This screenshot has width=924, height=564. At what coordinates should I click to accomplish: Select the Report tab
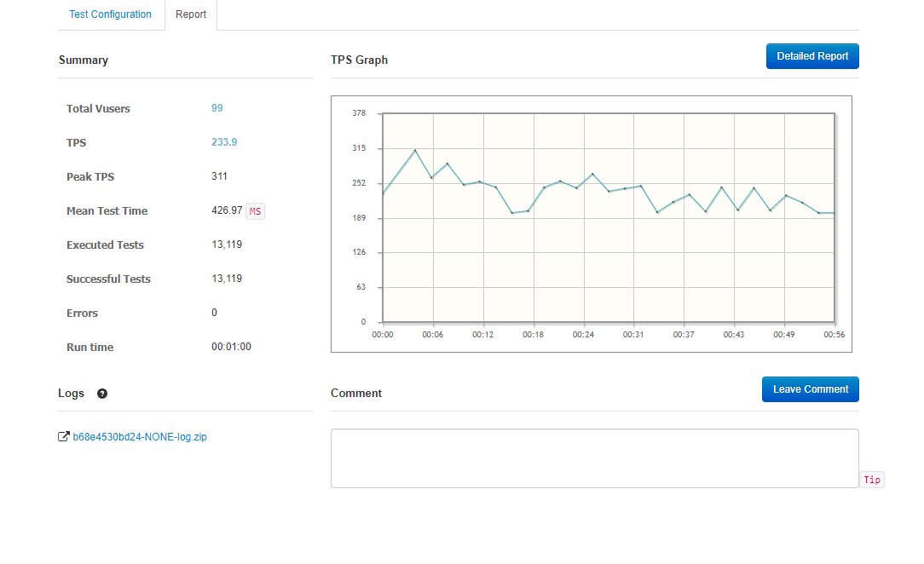click(x=191, y=14)
